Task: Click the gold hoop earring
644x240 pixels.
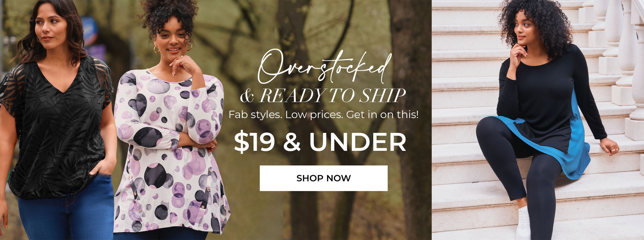Action: coord(156,49)
